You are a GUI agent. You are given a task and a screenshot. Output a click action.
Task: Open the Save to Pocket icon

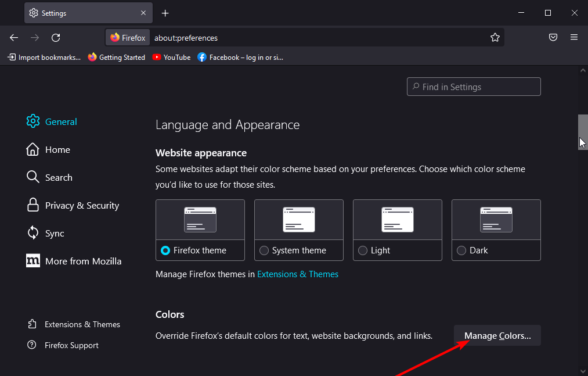coord(553,37)
